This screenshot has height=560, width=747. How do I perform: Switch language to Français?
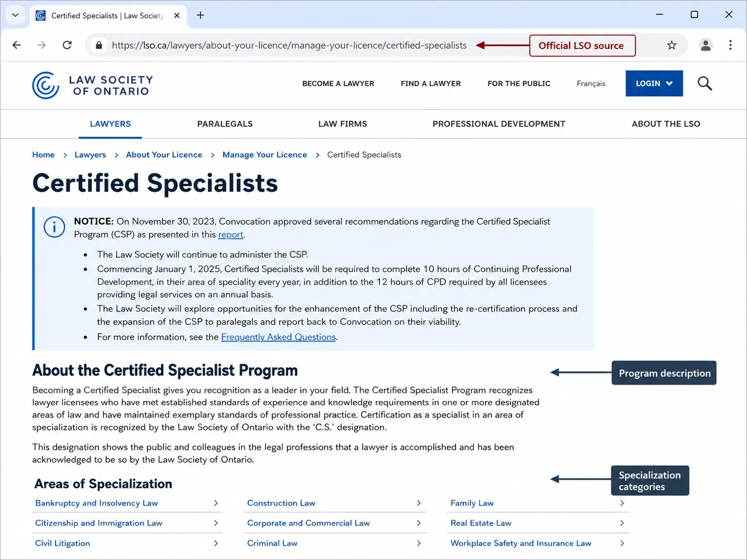coord(591,84)
